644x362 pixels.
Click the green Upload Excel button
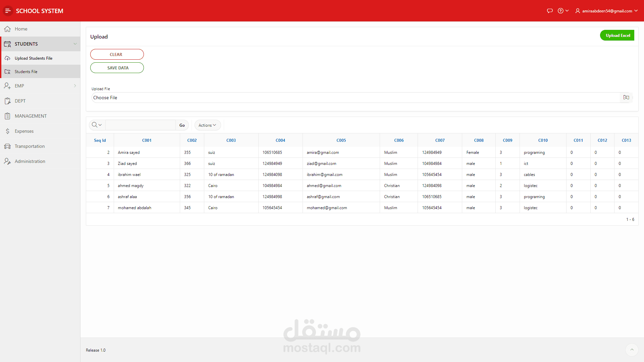(617, 35)
